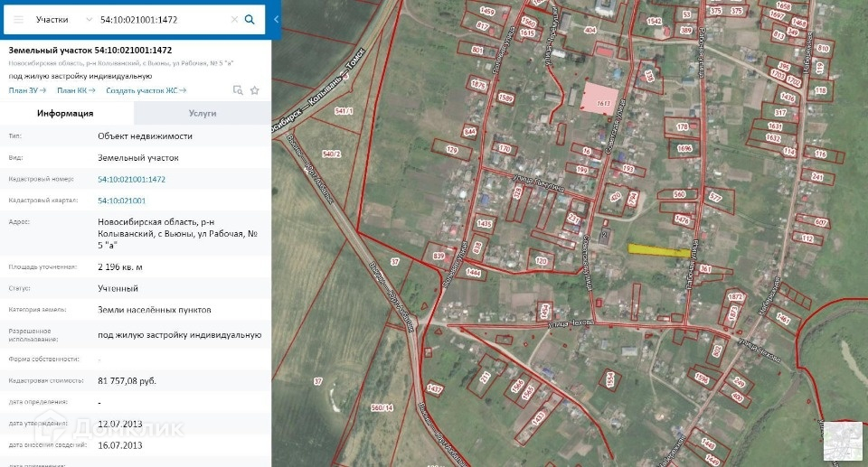The width and height of the screenshot is (868, 467).
Task: Click the magnifier search icon
Action: [250, 19]
